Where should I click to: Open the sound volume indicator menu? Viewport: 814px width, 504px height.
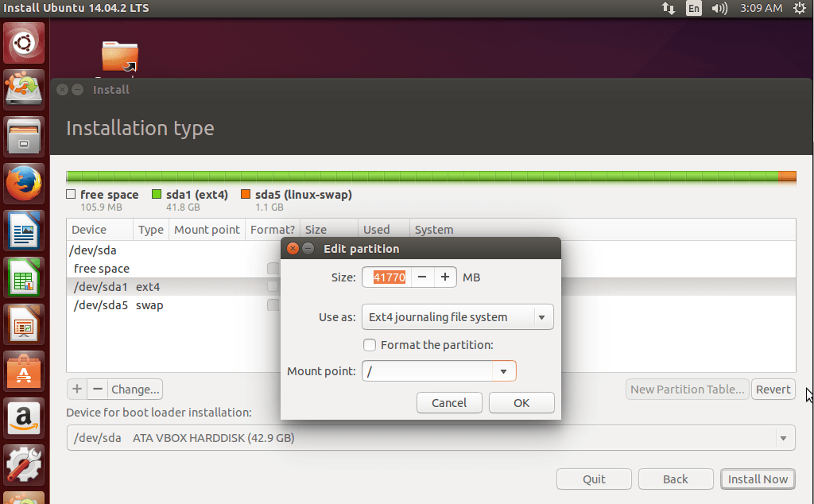[720, 9]
